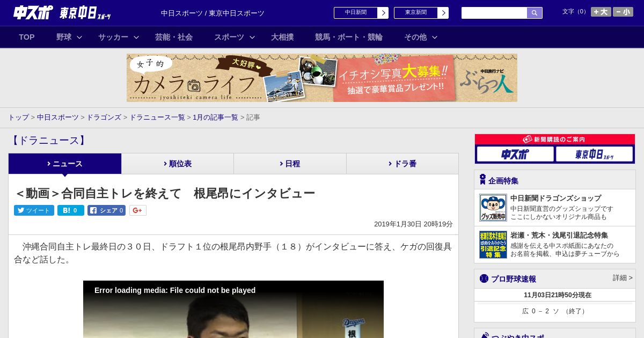Expand the スポーツ menu dropdown

click(x=235, y=37)
